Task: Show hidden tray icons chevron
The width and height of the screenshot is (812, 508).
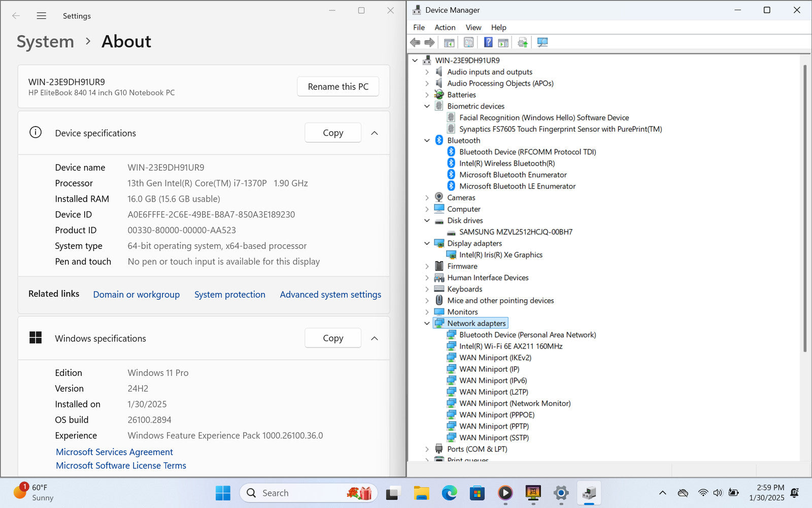Action: coord(663,493)
